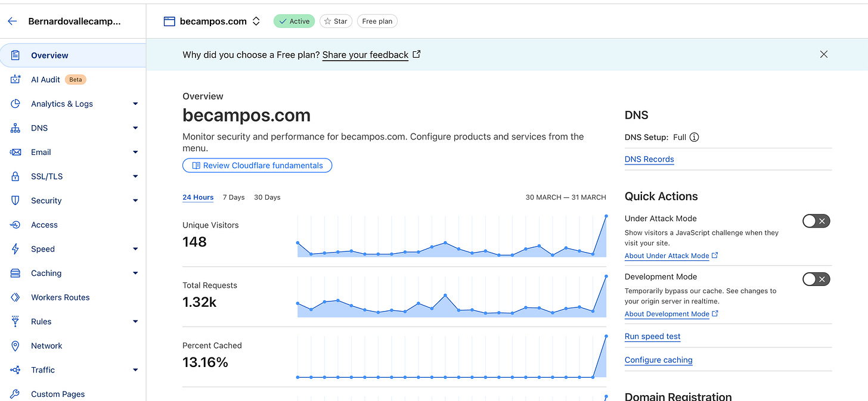
Task: Open the Custom Pages menu label
Action: (x=58, y=394)
